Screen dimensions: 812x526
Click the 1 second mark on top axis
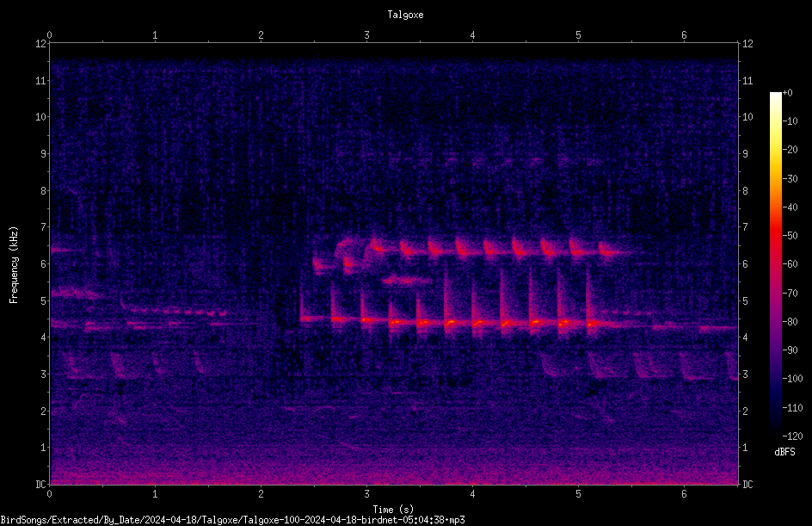pos(155,35)
